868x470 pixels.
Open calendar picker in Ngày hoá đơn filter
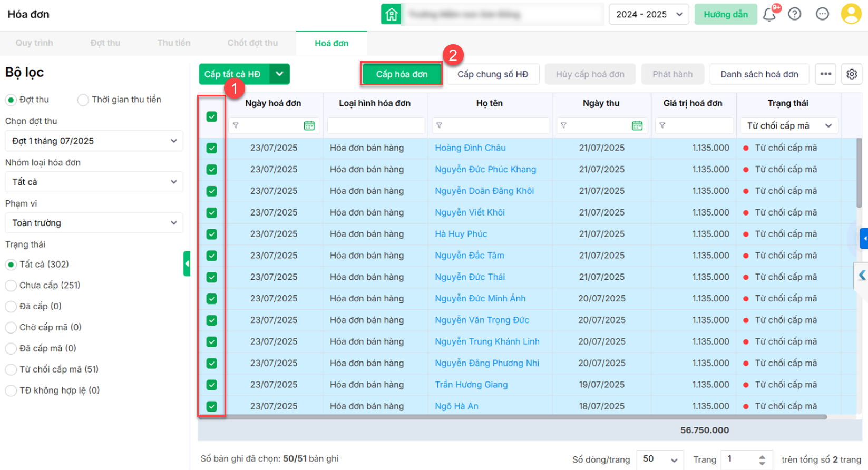tap(309, 125)
